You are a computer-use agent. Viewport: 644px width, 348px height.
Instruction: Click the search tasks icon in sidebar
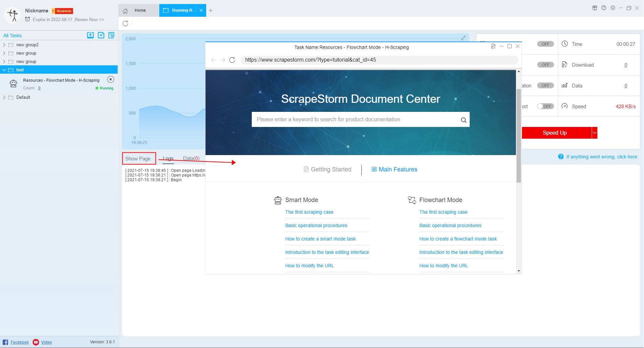(111, 35)
